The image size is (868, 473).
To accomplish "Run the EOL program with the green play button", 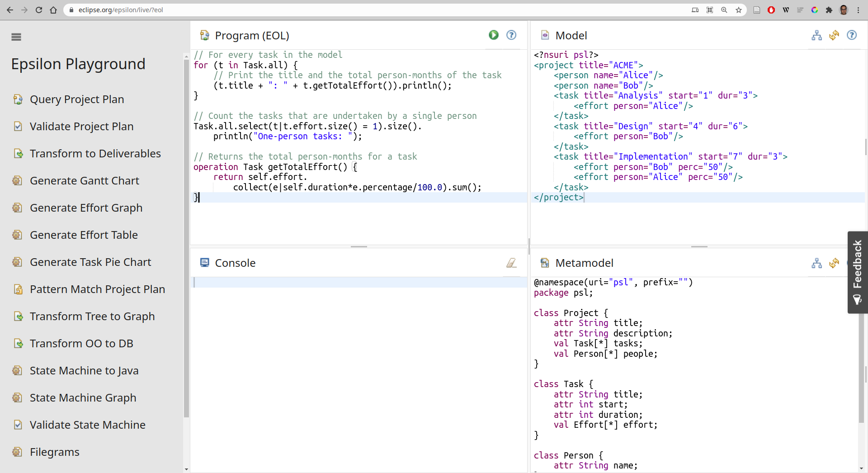I will coord(493,35).
